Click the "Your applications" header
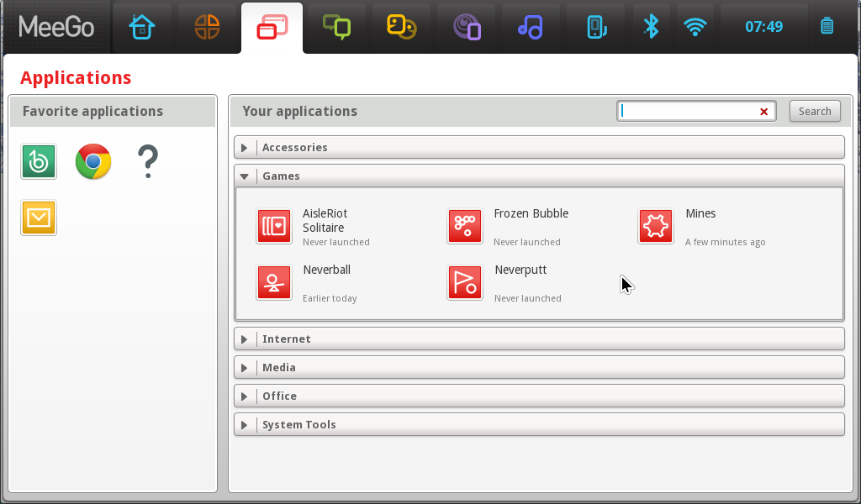Viewport: 861px width, 504px height. click(x=300, y=112)
